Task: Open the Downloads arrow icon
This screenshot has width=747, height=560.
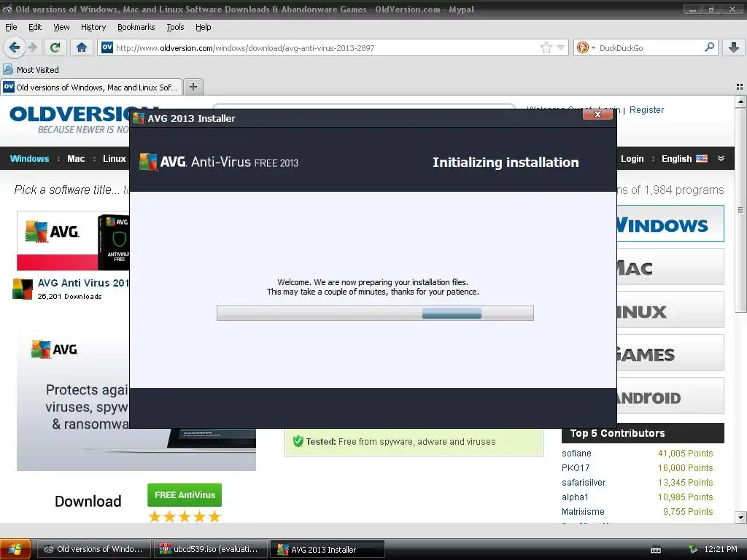Action: click(x=734, y=47)
